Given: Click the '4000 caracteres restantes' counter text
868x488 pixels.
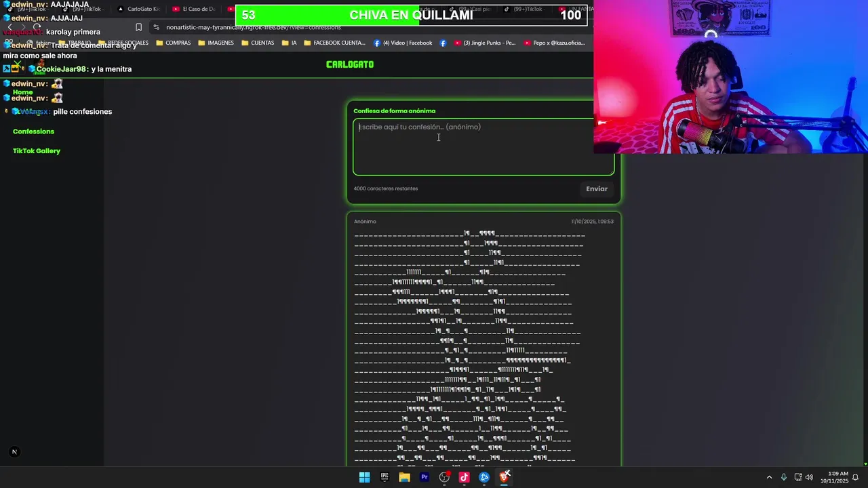Looking at the screenshot, I should (x=386, y=188).
